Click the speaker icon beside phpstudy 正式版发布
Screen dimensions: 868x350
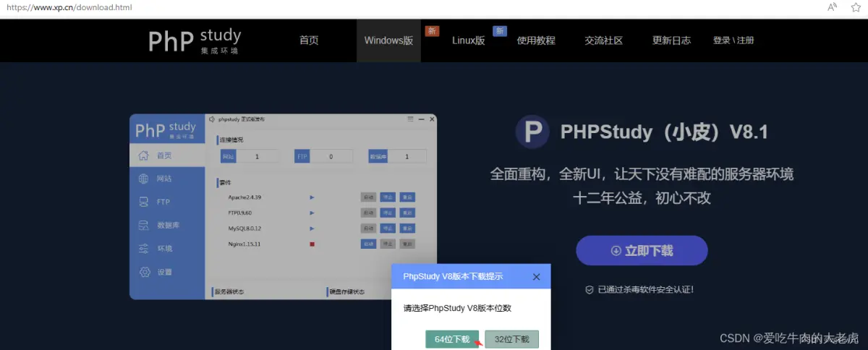pos(212,119)
